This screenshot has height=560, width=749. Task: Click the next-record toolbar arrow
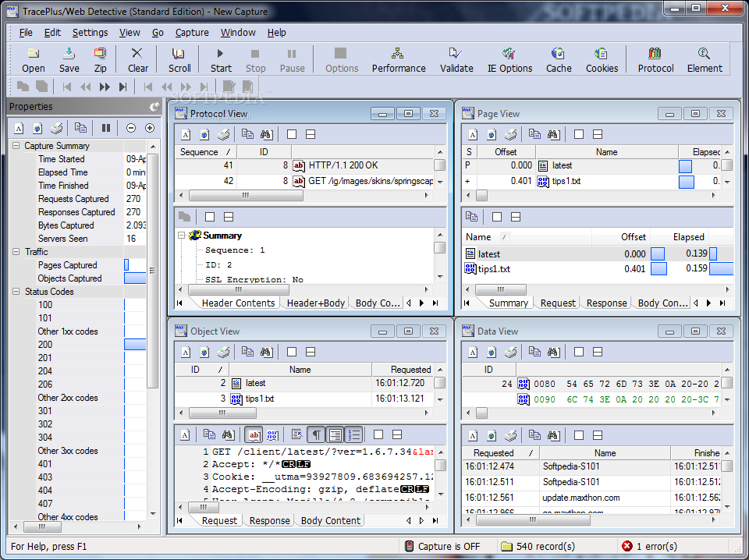104,87
